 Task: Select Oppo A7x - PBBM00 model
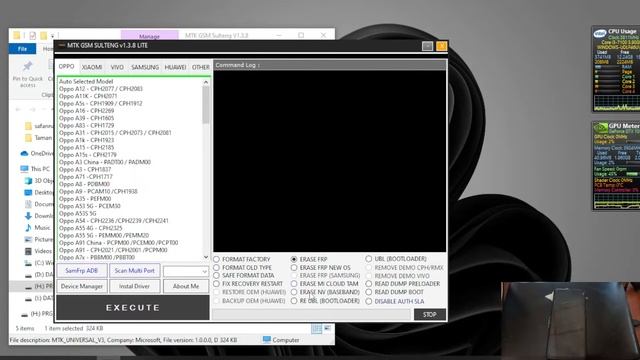coord(97,258)
